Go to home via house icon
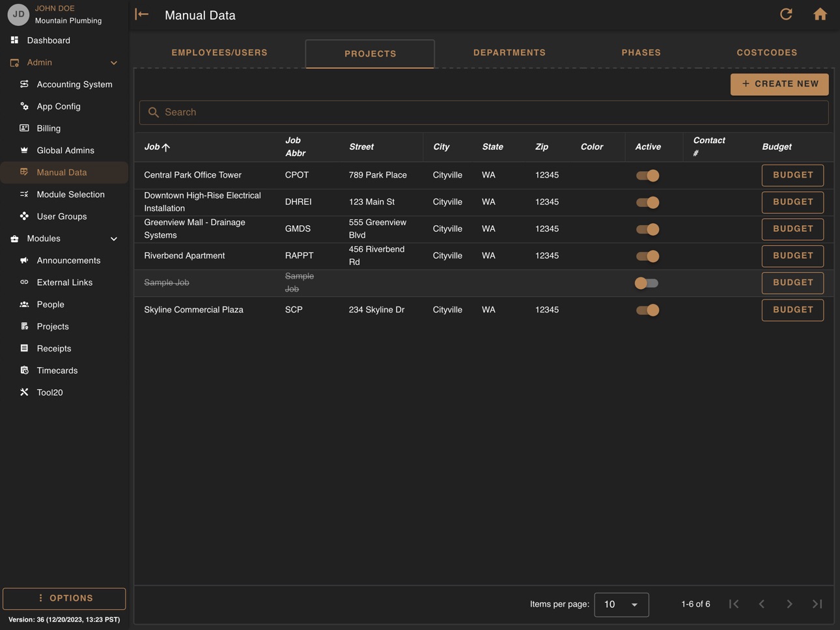This screenshot has width=840, height=630. [x=820, y=14]
